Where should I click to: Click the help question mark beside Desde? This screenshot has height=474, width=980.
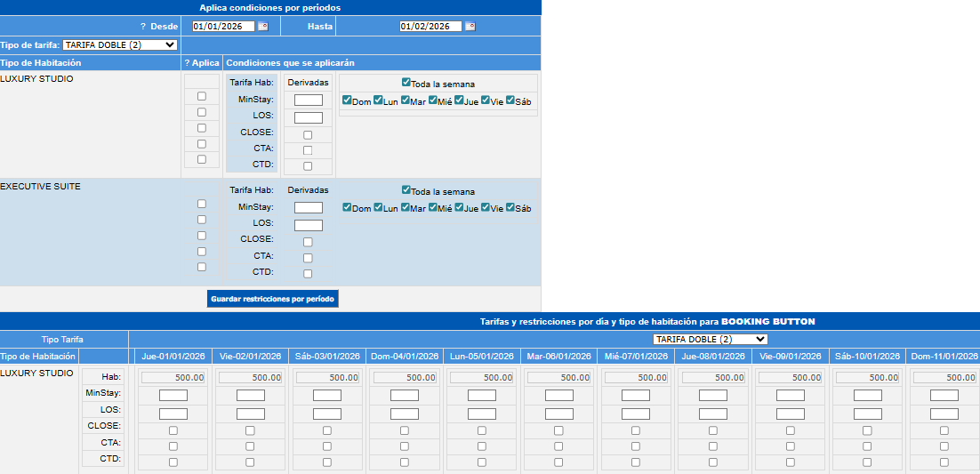click(x=142, y=27)
